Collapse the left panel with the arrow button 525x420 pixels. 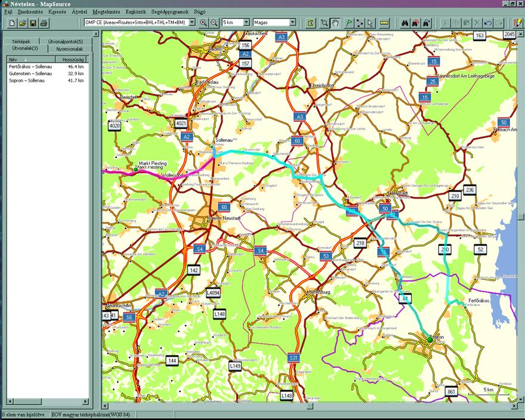point(96,34)
